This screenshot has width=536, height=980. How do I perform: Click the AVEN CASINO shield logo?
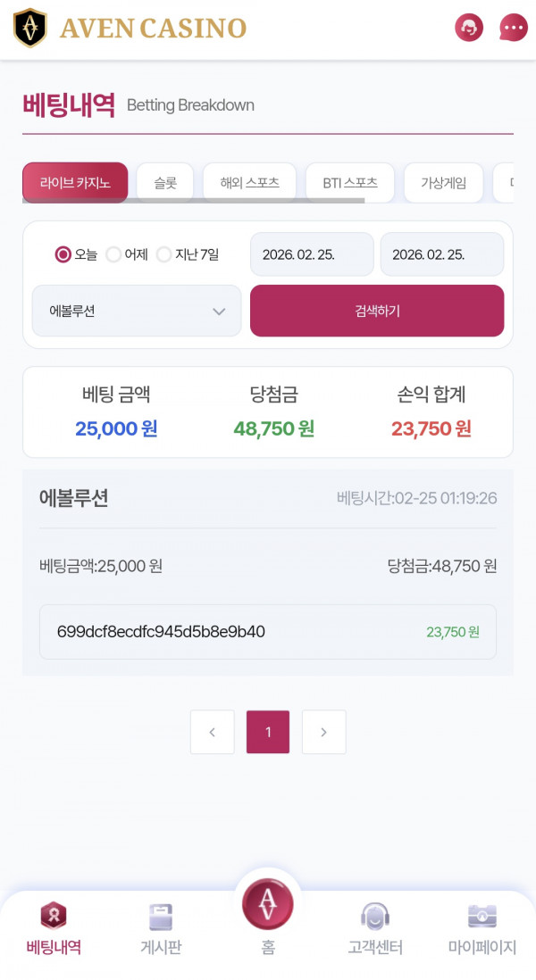click(x=31, y=28)
